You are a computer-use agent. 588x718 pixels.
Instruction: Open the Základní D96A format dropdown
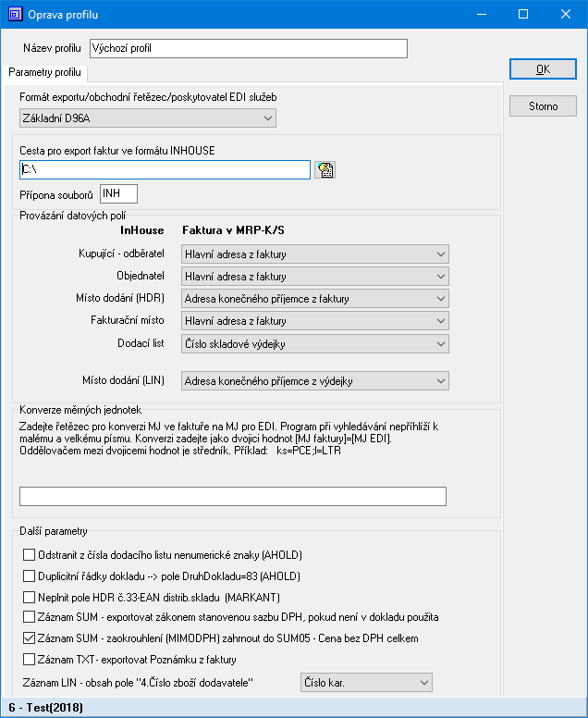pyautogui.click(x=148, y=118)
